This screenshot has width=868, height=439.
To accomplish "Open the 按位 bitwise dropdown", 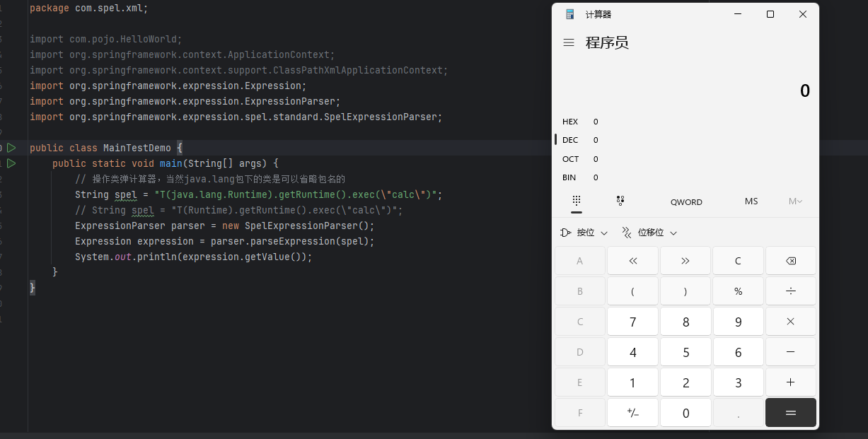I will (584, 233).
